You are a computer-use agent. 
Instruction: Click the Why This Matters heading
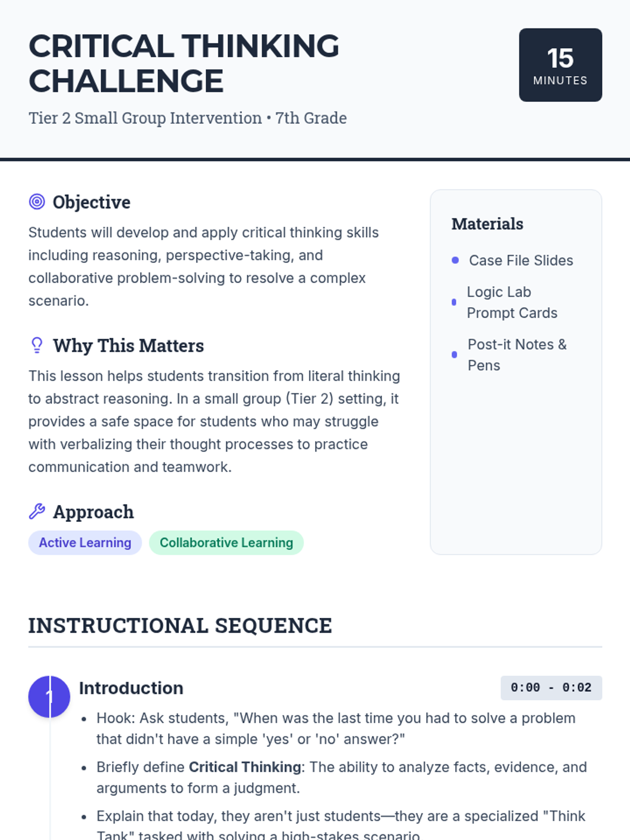pos(128,346)
